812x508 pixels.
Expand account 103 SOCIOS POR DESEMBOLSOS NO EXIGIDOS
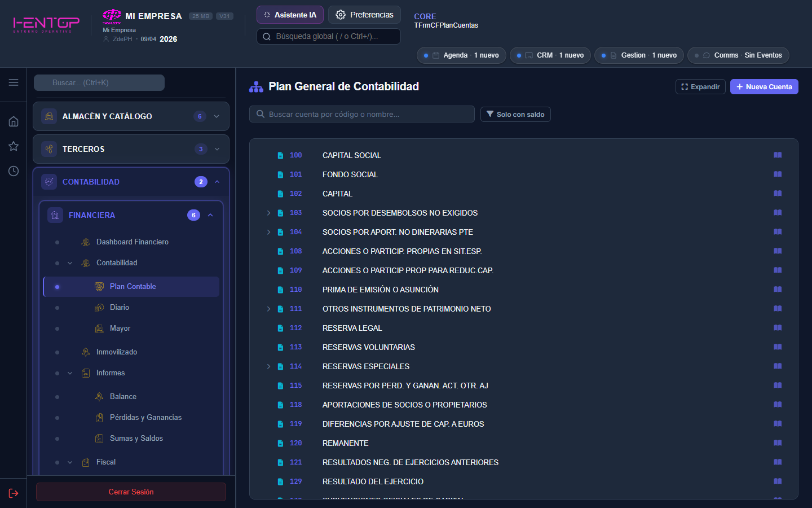[268, 213]
